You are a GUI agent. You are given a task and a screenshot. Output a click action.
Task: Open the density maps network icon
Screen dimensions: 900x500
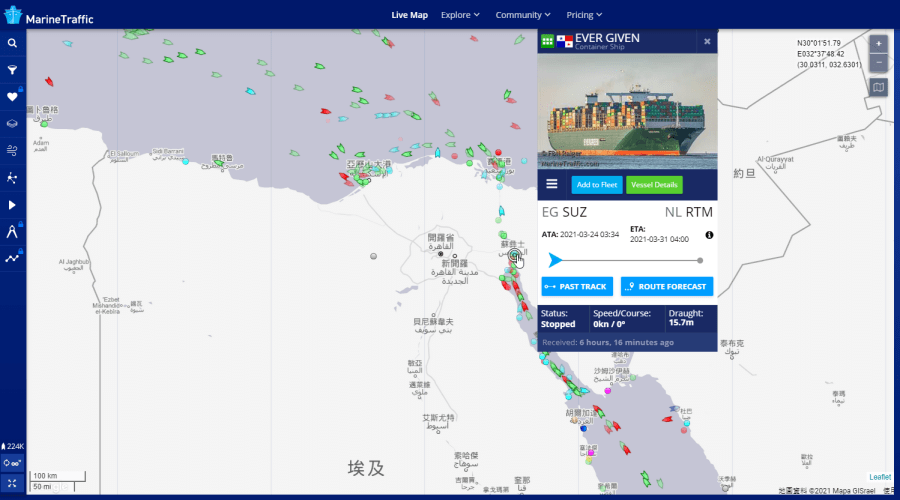[12, 177]
